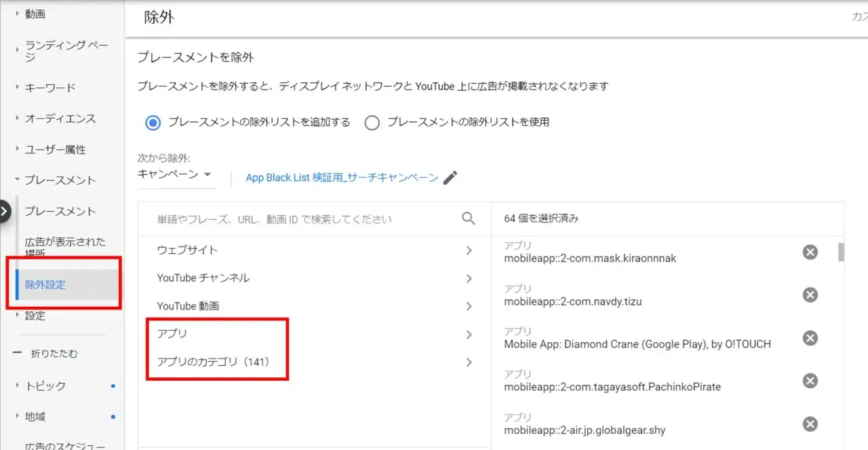This screenshot has width=868, height=450.
Task: Remove PachinkoPirate app from selected list
Action: [810, 381]
